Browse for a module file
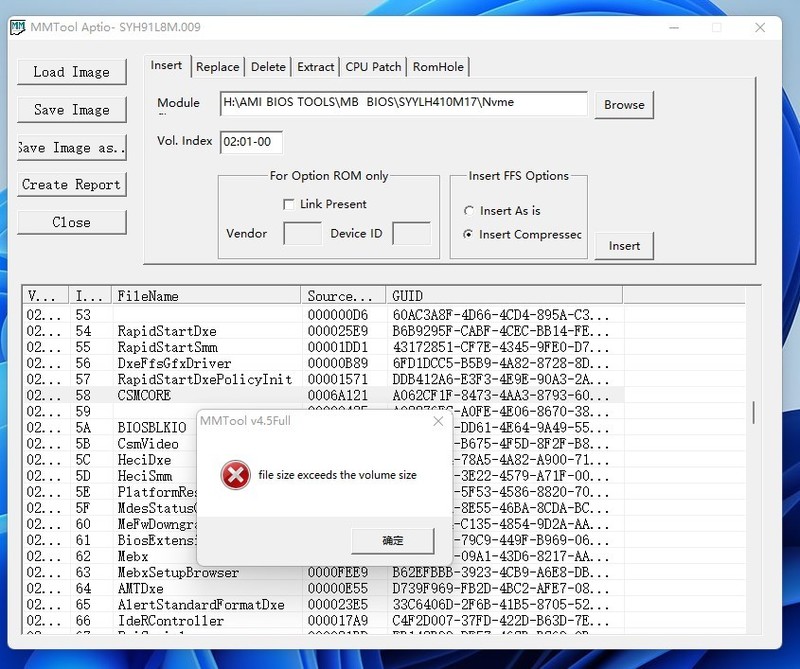 tap(624, 105)
